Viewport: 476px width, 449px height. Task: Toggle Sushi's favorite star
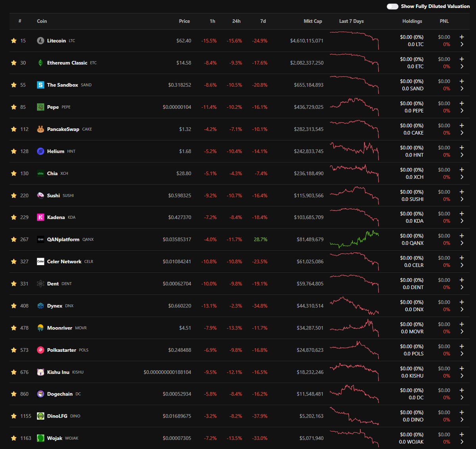14,195
